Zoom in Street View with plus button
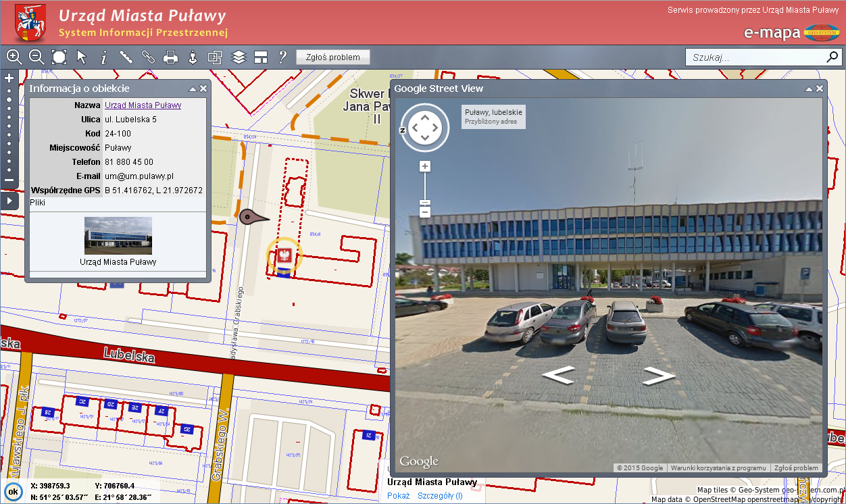Image resolution: width=846 pixels, height=504 pixels. (x=424, y=166)
